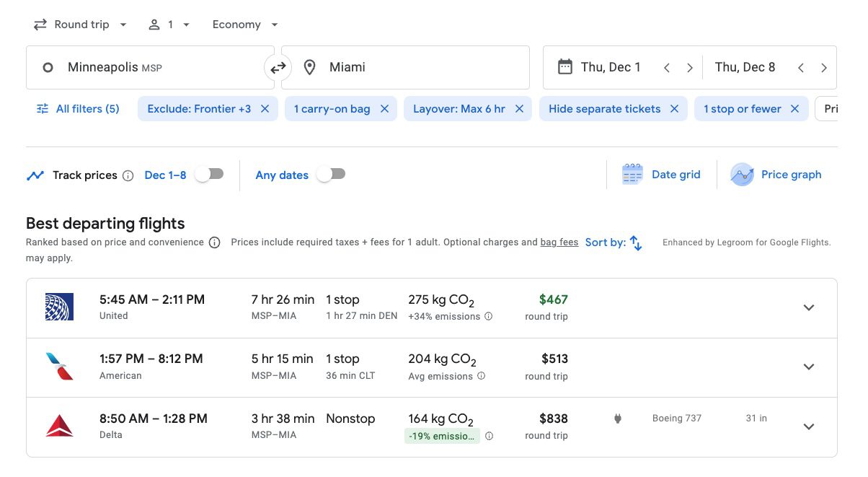Open the Price graph view
This screenshot has height=477, width=868.
pos(776,174)
